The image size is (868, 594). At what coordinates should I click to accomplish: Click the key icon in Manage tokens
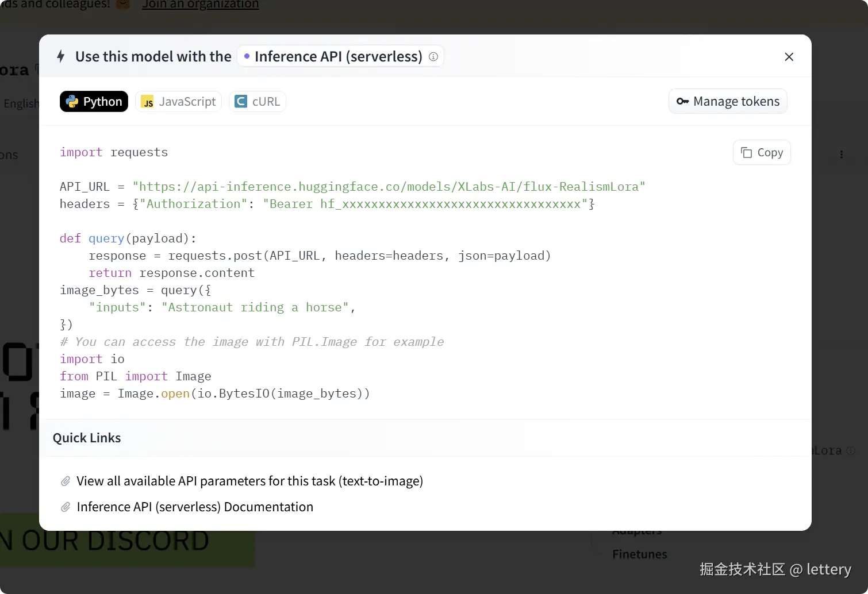click(x=682, y=102)
